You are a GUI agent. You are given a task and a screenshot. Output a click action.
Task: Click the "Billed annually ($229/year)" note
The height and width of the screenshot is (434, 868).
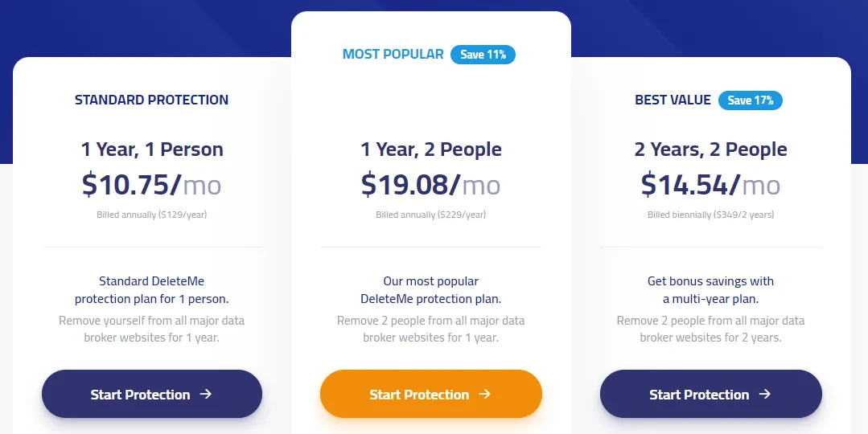430,215
